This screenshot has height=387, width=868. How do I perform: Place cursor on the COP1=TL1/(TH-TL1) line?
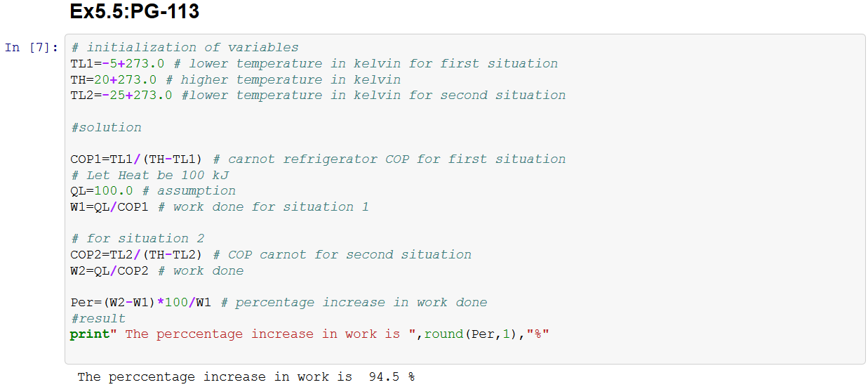318,159
